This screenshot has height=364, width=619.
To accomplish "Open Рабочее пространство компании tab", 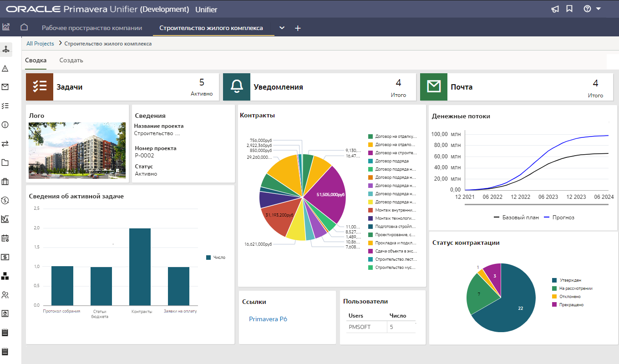I will pyautogui.click(x=92, y=28).
